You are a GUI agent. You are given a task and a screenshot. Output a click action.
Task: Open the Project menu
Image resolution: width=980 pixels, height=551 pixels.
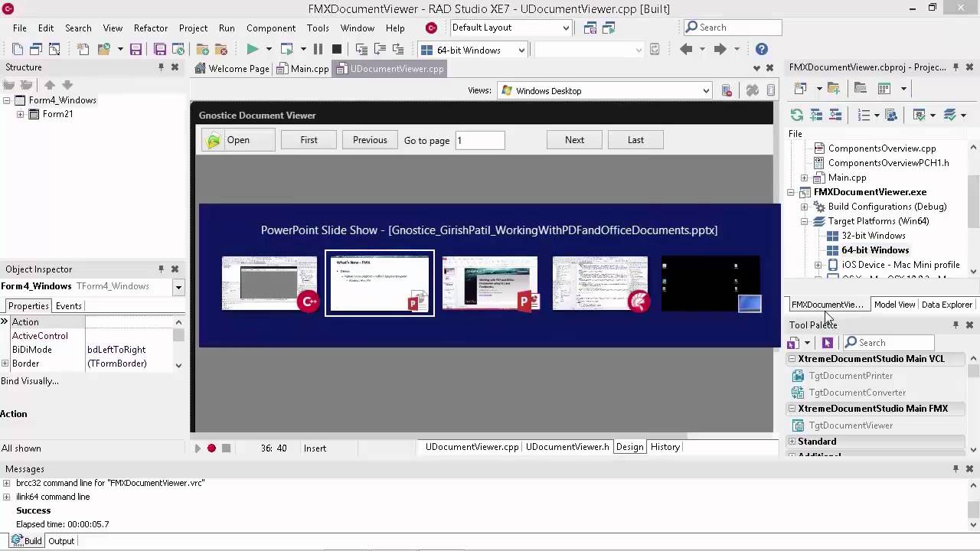click(x=193, y=28)
